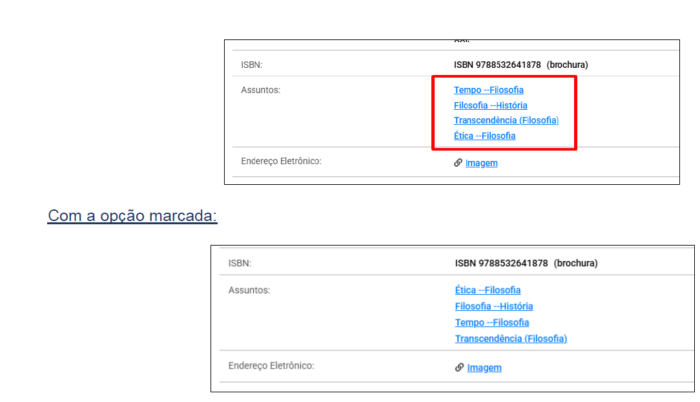Open Ética--Filosofia in the sorted lower list
700x402 pixels.
(487, 290)
